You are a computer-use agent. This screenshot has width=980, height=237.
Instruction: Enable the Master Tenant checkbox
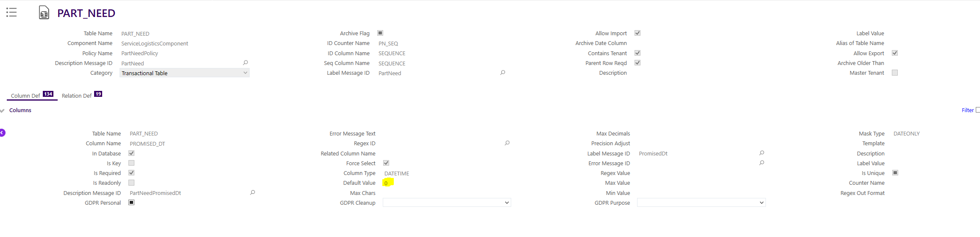coord(895,73)
